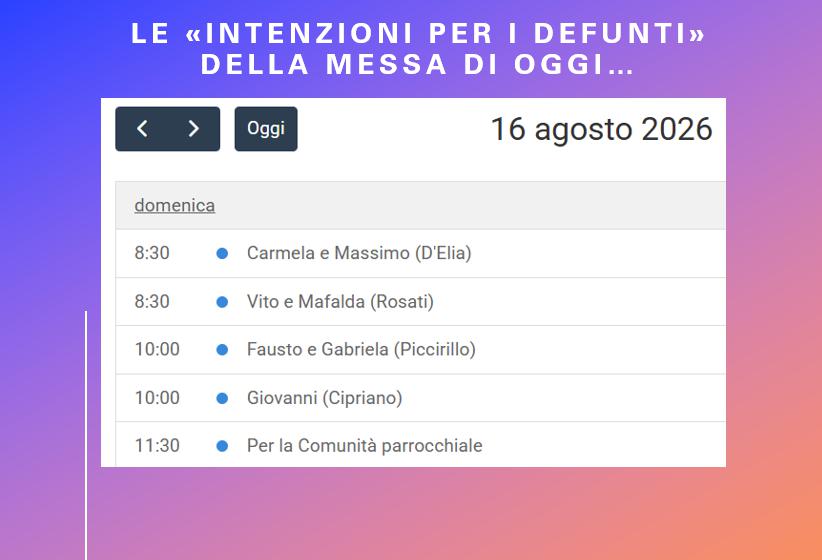Open Fausto e Gabriela (Piccirillo) event

(x=361, y=350)
